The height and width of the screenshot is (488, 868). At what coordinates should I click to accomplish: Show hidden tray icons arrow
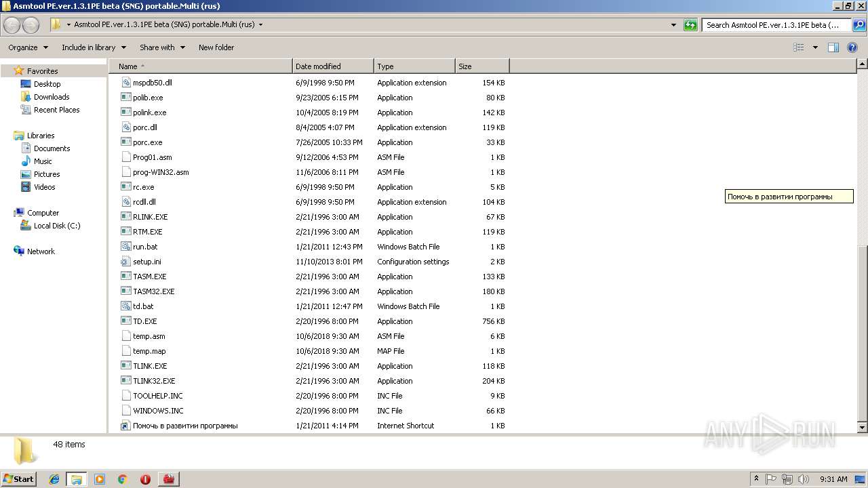click(756, 479)
